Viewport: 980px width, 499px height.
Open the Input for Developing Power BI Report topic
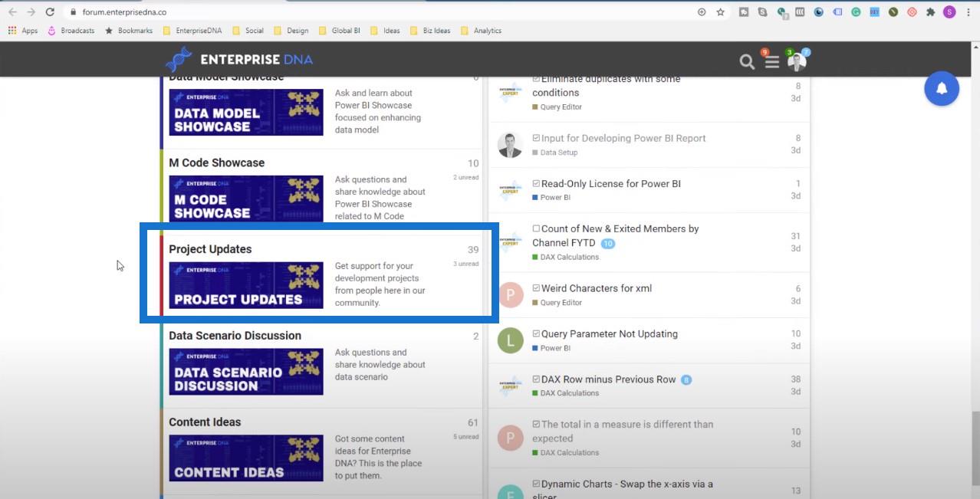point(623,139)
